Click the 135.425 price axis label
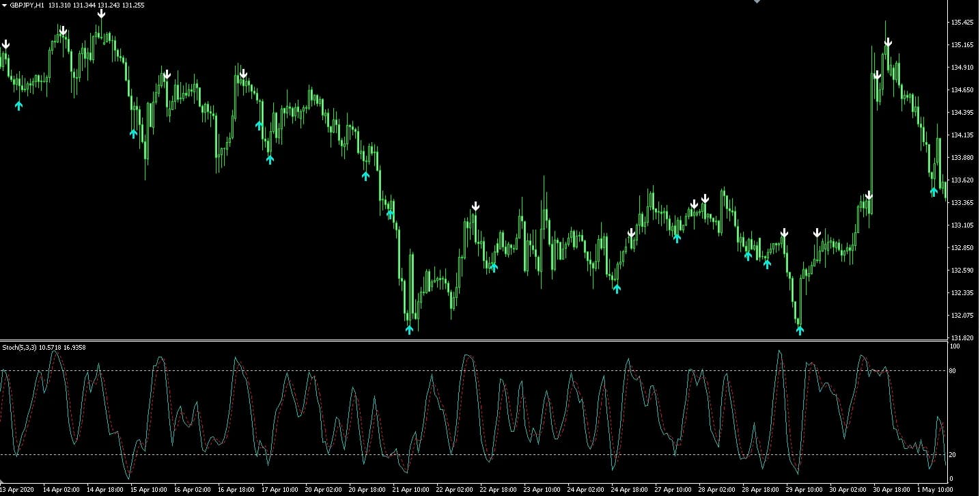Viewport: 980px width, 496px height. pyautogui.click(x=962, y=23)
